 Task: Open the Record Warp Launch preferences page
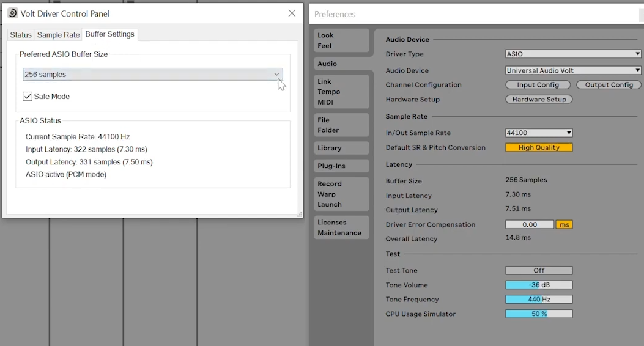click(341, 194)
